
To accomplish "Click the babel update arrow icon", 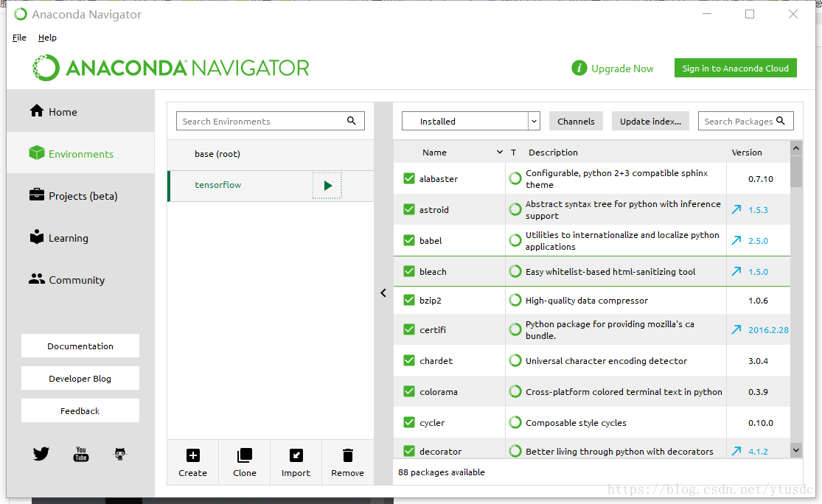I will (736, 240).
